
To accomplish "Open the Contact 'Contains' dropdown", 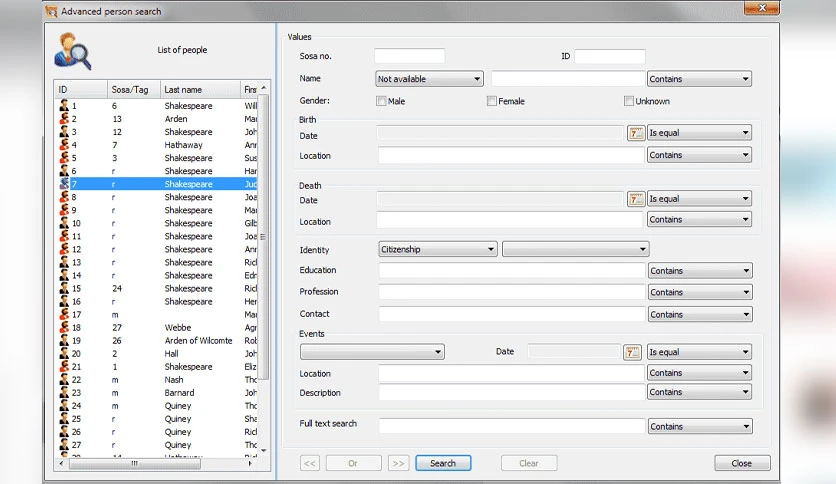I will click(x=700, y=314).
